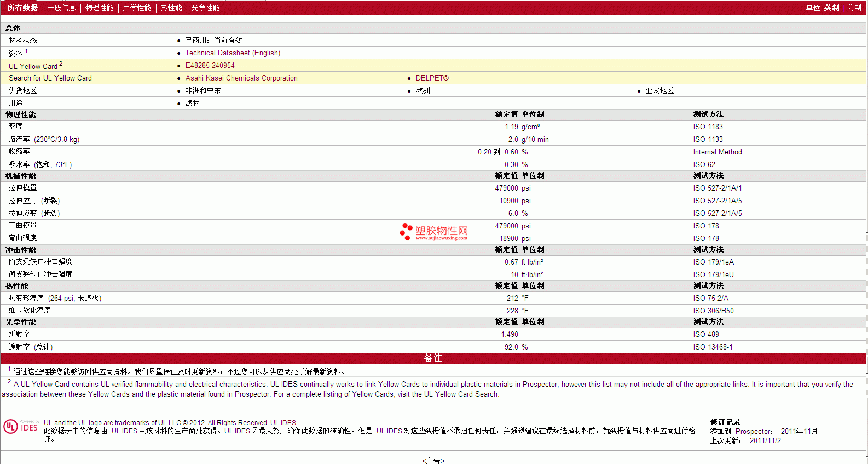The height and width of the screenshot is (464, 868).
Task: Open UL Yellow Card E48285-240954
Action: click(210, 65)
